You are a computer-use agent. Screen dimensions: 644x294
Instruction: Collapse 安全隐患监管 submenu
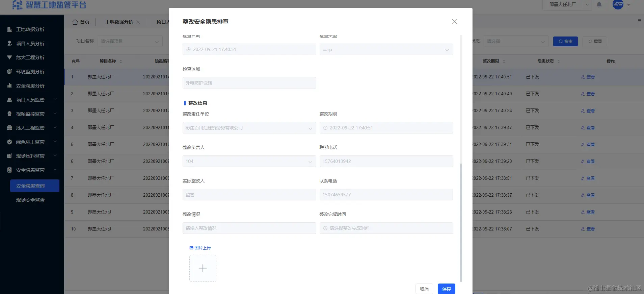point(32,170)
